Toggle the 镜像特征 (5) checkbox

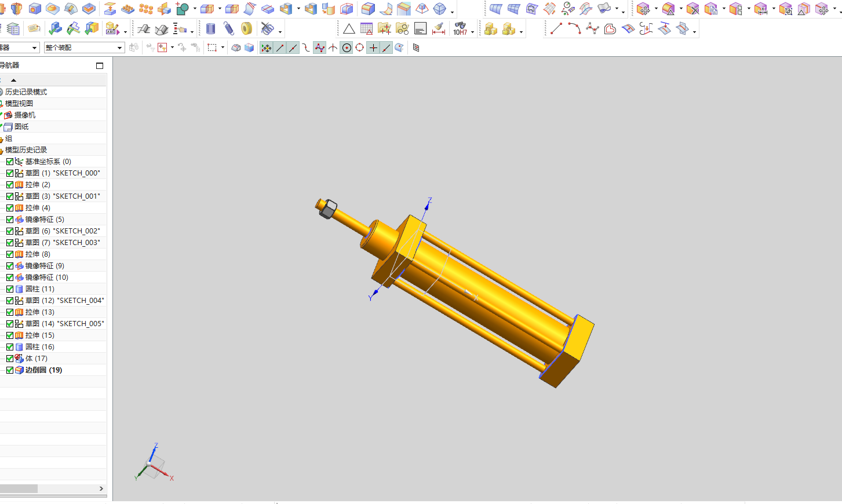tap(10, 220)
